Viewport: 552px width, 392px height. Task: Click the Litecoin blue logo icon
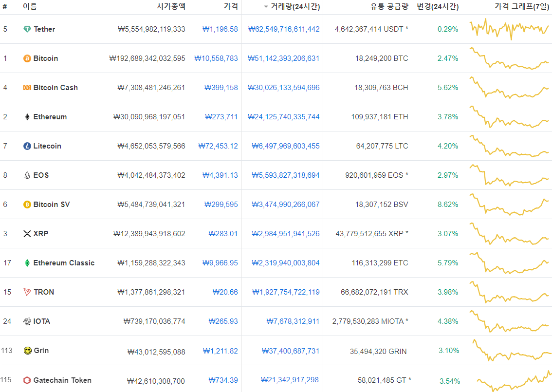[27, 146]
